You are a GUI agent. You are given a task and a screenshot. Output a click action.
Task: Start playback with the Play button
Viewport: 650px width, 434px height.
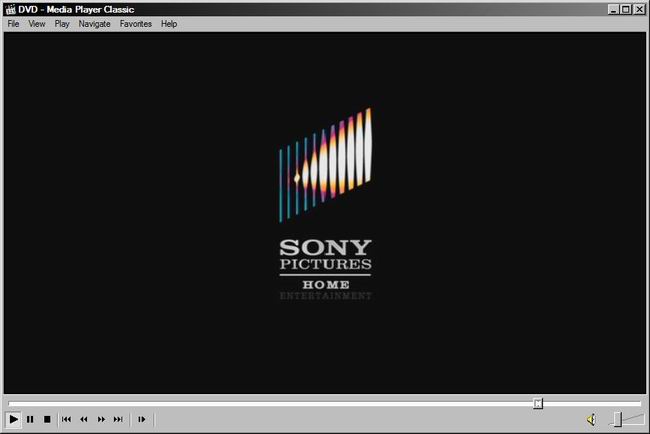pyautogui.click(x=13, y=419)
